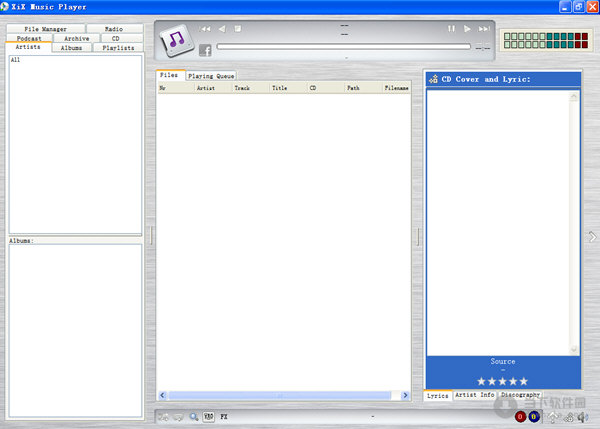Click the speaker volume icon
600x429 pixels.
coord(583,417)
